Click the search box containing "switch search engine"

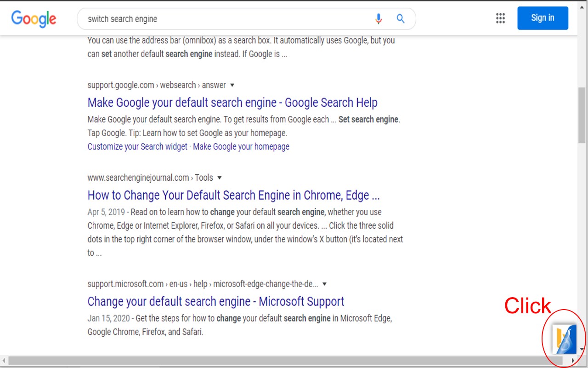tap(225, 19)
